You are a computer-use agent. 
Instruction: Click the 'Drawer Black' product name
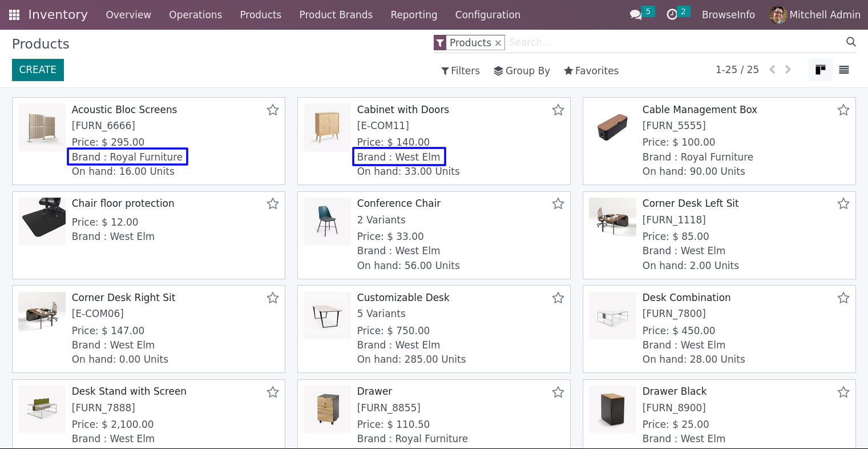(675, 391)
